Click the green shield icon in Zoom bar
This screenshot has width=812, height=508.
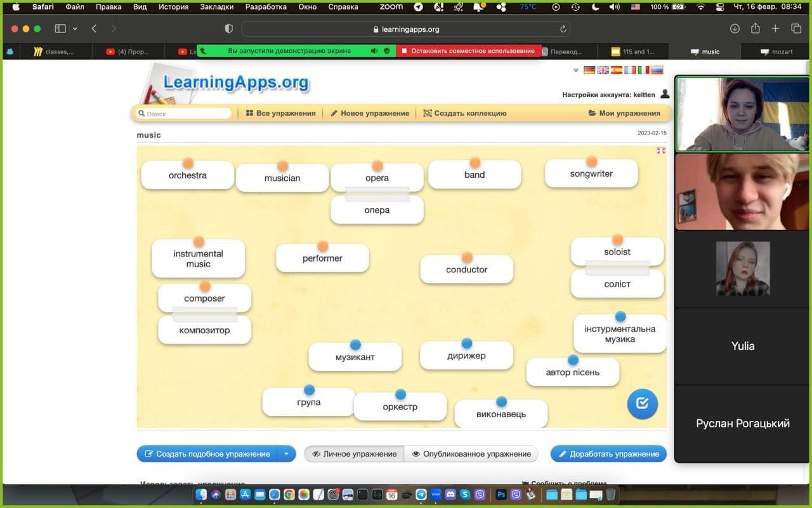pyautogui.click(x=387, y=51)
